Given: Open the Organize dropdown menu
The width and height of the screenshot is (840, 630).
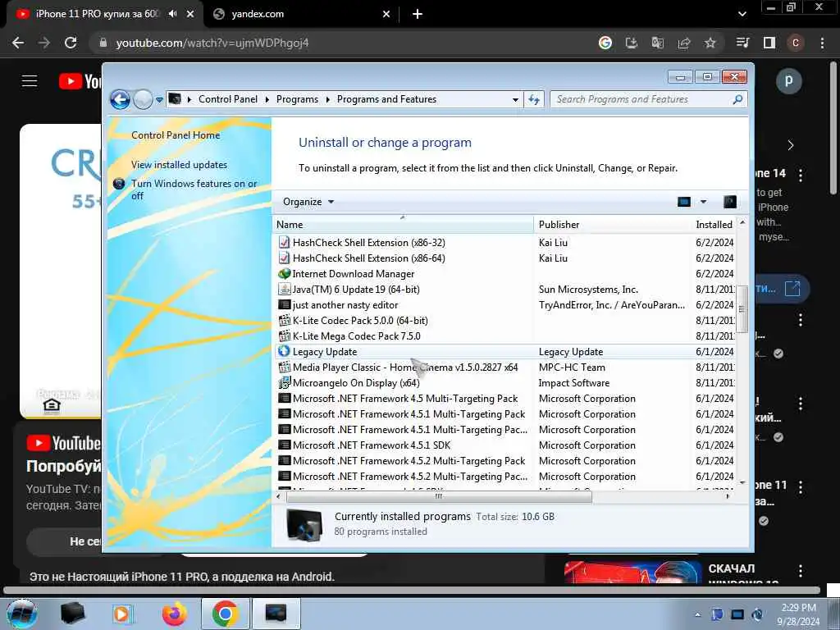Looking at the screenshot, I should click(x=308, y=202).
